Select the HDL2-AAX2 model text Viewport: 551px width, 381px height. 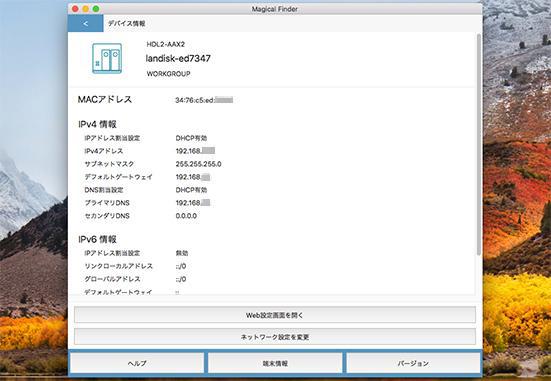coord(166,44)
